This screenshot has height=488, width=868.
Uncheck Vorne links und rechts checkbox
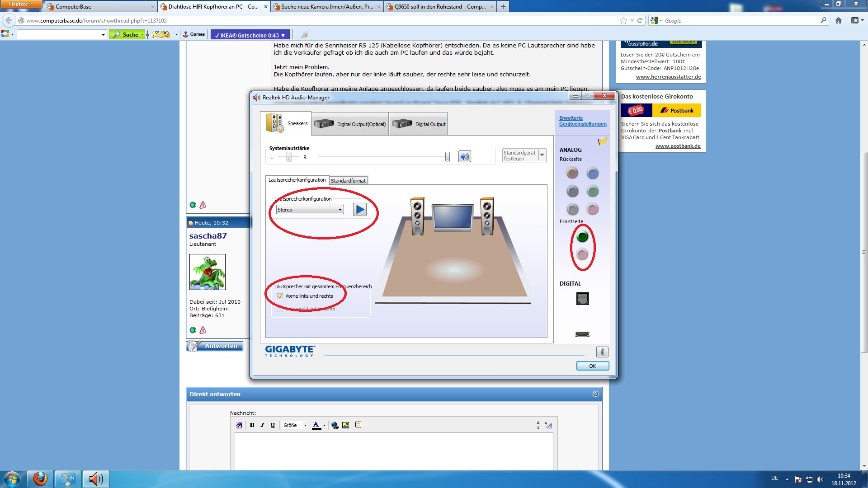point(280,296)
